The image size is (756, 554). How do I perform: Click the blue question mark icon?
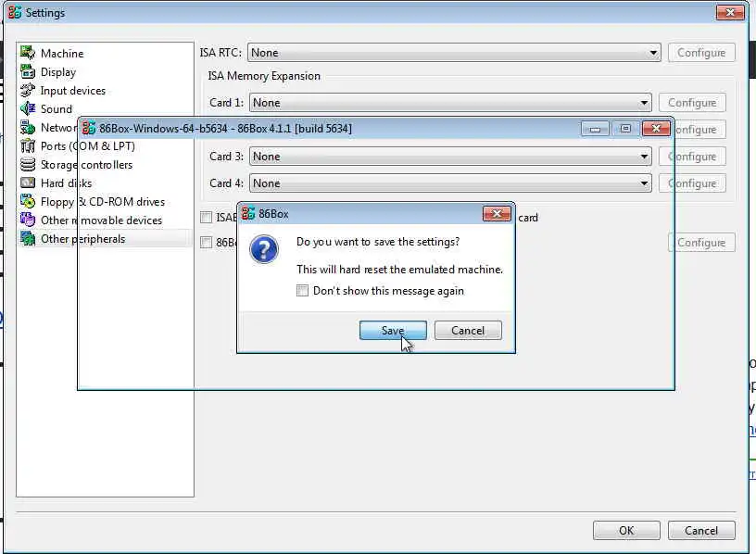point(264,249)
